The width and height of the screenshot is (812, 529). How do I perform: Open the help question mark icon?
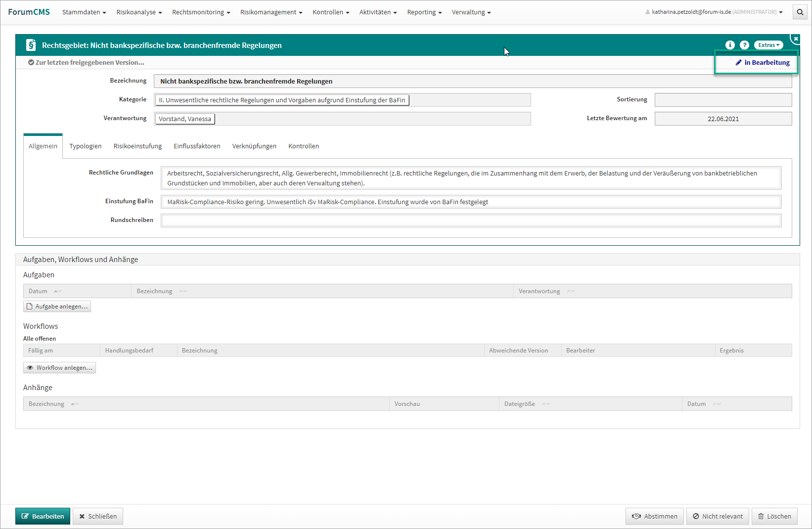pos(744,45)
